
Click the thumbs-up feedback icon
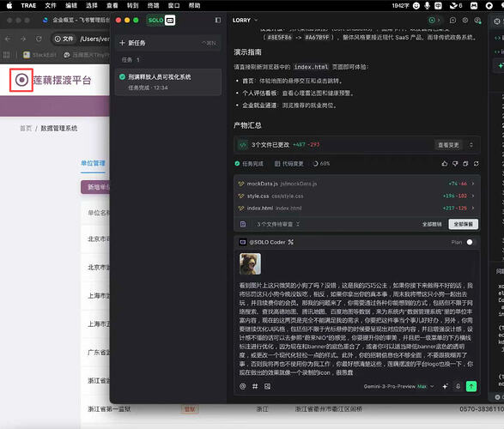pyautogui.click(x=445, y=164)
